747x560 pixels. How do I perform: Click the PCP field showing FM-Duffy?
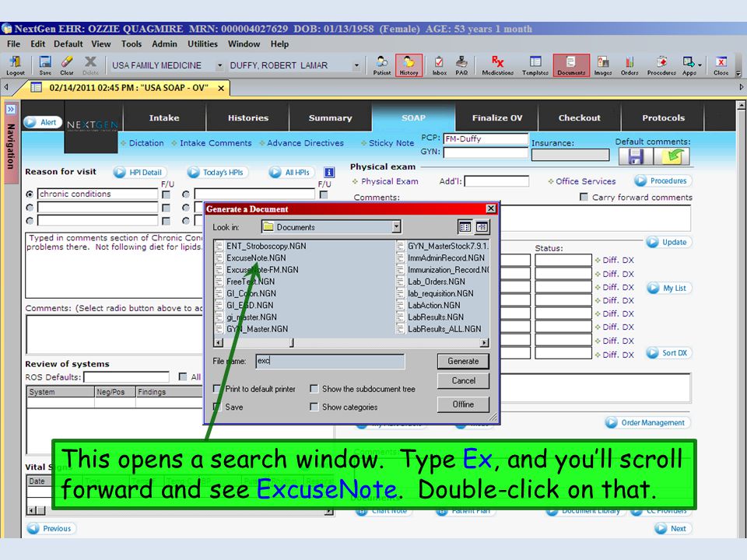tap(486, 139)
